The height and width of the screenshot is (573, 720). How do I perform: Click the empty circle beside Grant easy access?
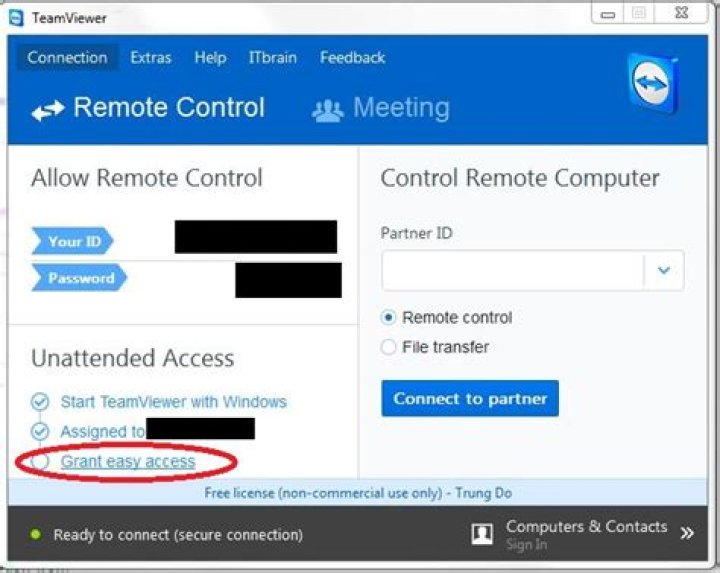40,461
